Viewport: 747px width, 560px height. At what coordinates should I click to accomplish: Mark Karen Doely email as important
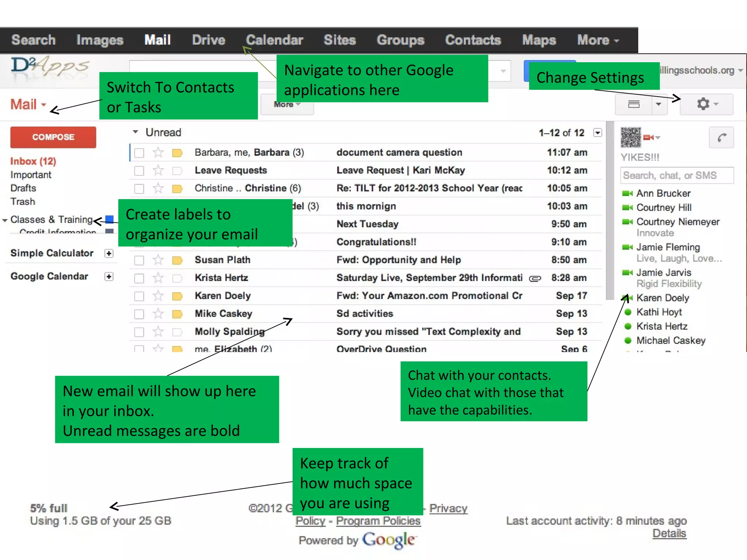(177, 296)
